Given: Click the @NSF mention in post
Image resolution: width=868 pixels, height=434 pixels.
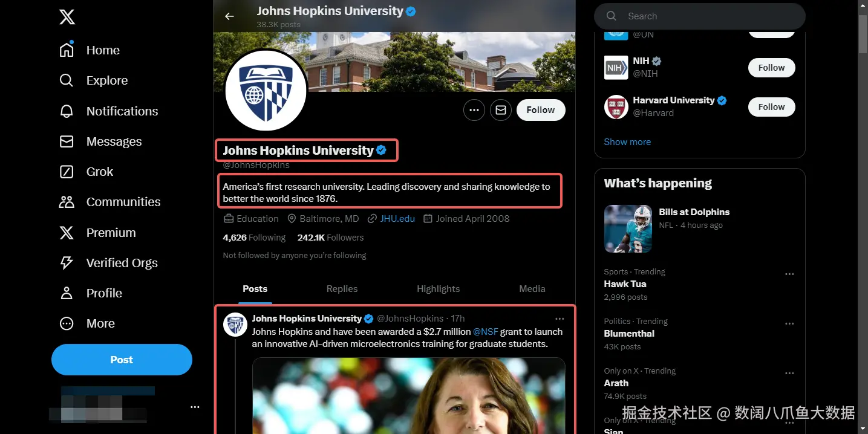Looking at the screenshot, I should pyautogui.click(x=486, y=332).
